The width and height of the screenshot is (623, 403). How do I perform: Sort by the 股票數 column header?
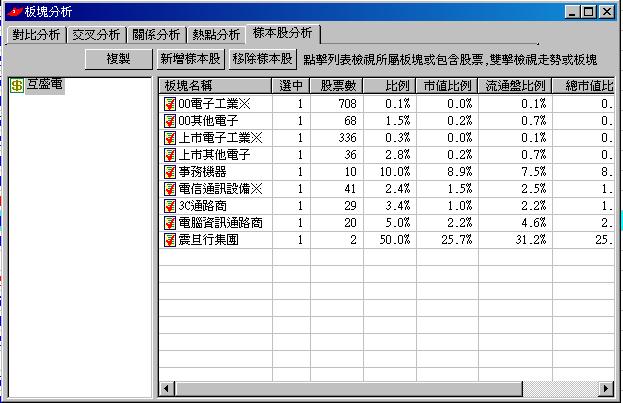335,86
